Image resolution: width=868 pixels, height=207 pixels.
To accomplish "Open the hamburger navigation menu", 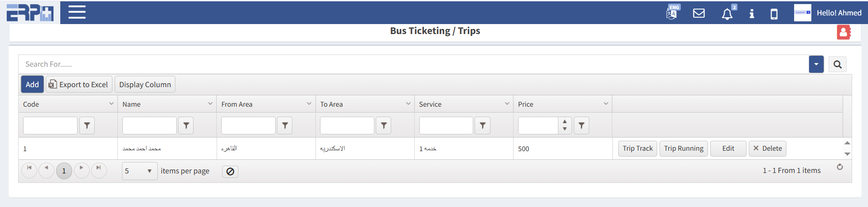I will 77,12.
